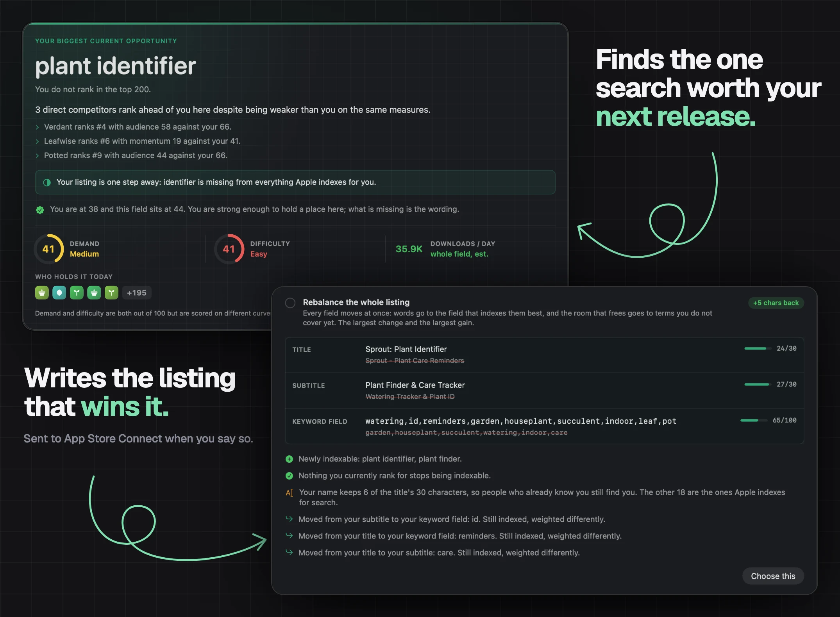Expand the Potted ranks #9 chevron

38,156
